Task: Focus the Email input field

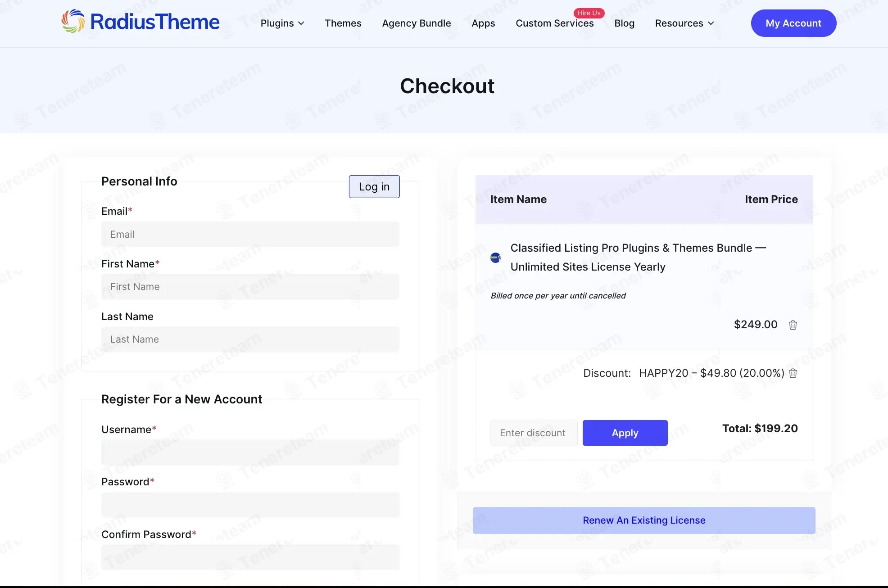Action: tap(250, 234)
